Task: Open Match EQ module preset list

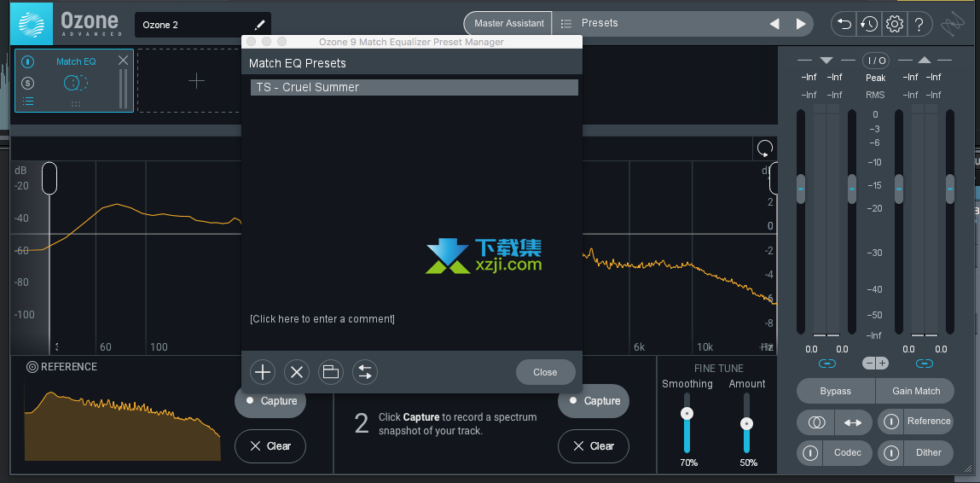Action: 27,102
